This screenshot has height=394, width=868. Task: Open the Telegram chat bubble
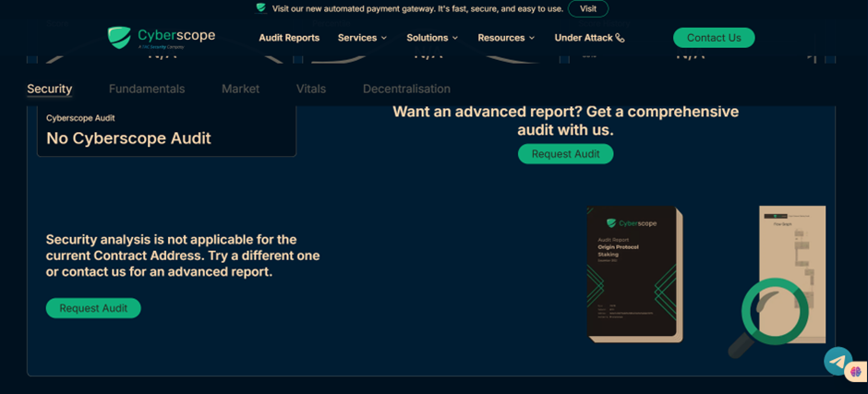pyautogui.click(x=838, y=362)
